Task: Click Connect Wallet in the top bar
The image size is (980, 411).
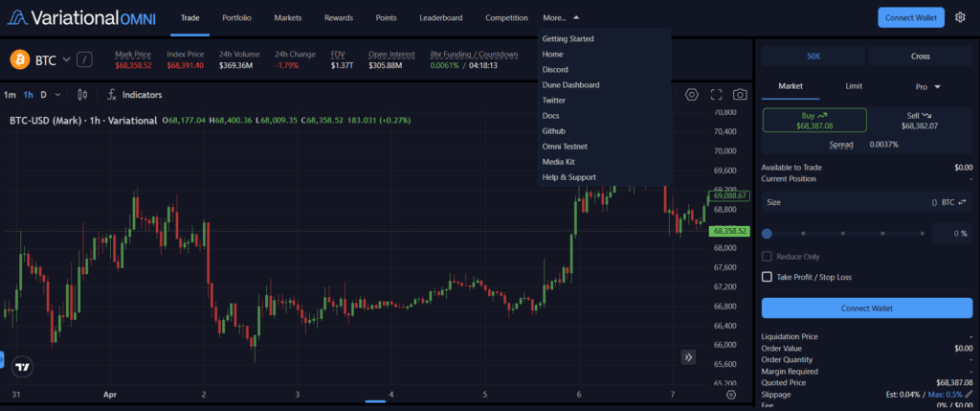Action: [911, 17]
